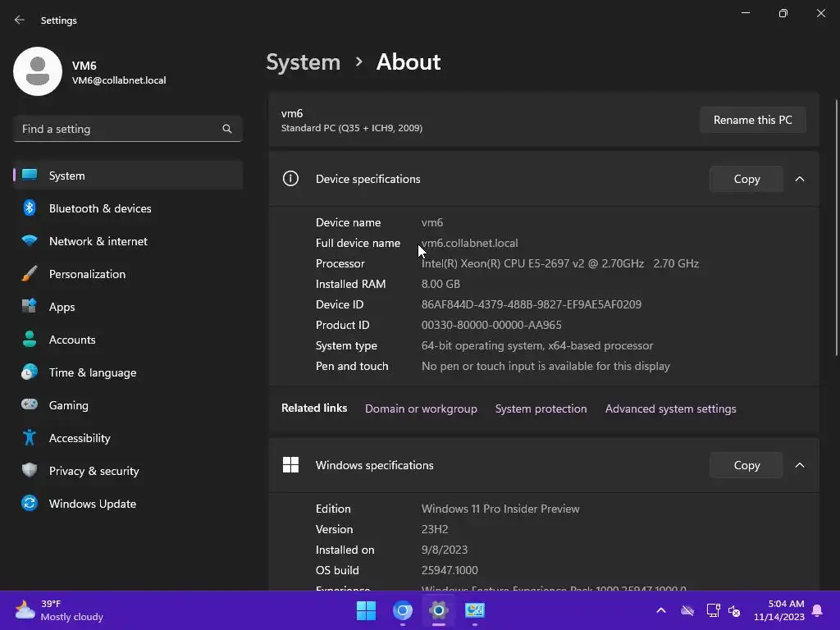Open the Accounts settings page

(128, 340)
